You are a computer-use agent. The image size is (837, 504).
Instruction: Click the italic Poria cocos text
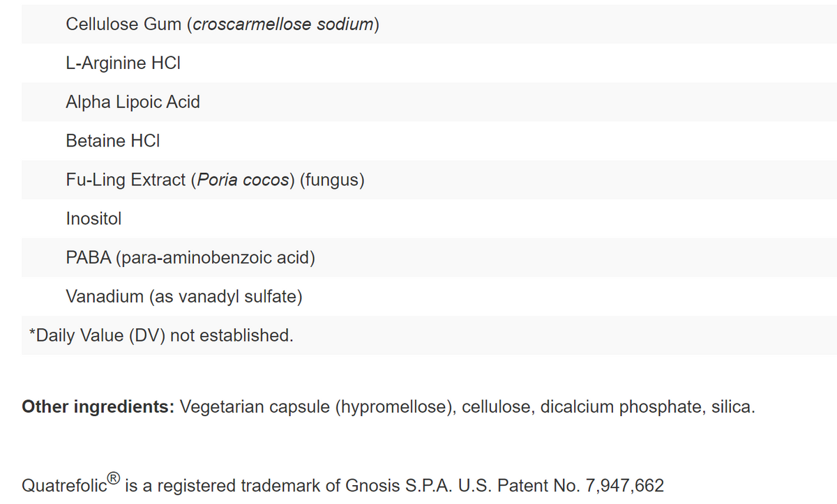(243, 180)
